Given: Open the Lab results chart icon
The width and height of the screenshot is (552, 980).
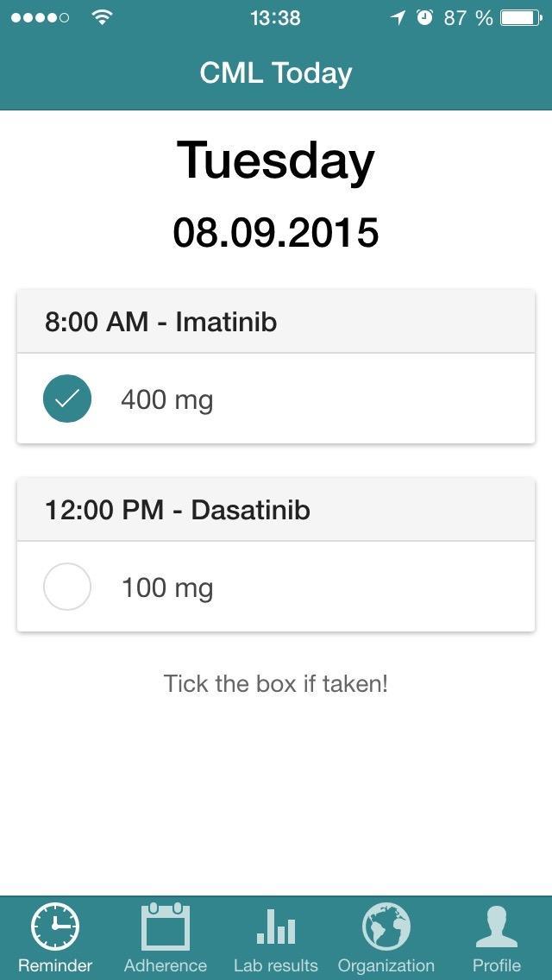Looking at the screenshot, I should (276, 927).
